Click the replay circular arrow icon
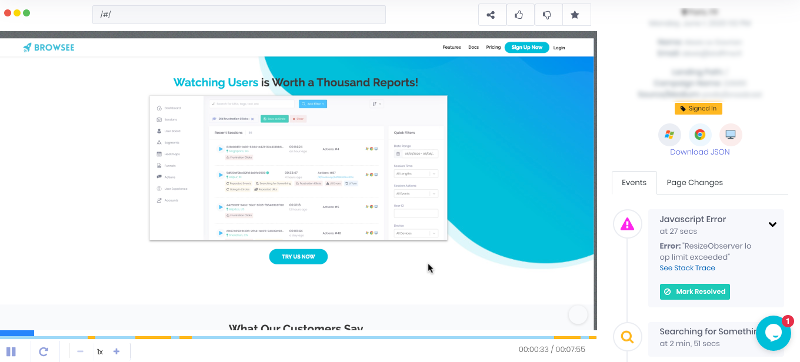The image size is (800, 362). [43, 351]
